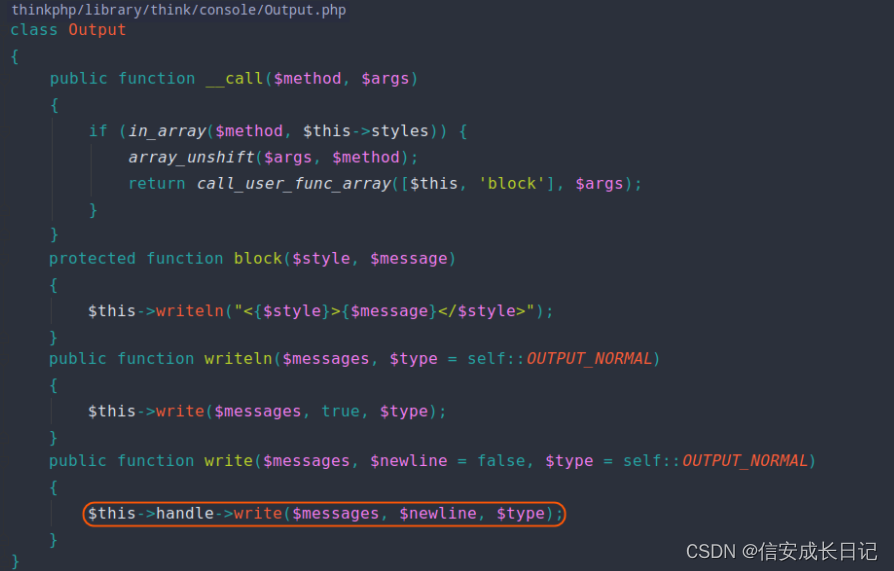Image resolution: width=894 pixels, height=571 pixels.
Task: Click OUTPUT_NORMAL constant in writeln signature
Action: [589, 359]
